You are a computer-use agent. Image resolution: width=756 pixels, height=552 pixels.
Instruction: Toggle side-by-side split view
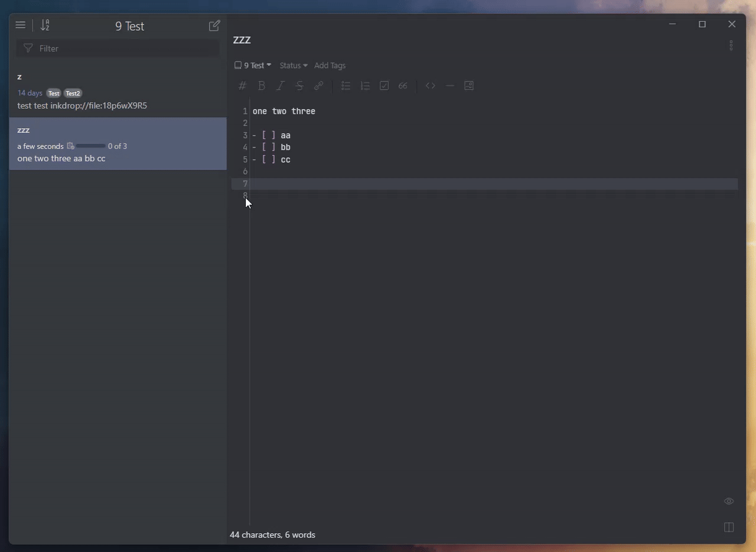(729, 527)
